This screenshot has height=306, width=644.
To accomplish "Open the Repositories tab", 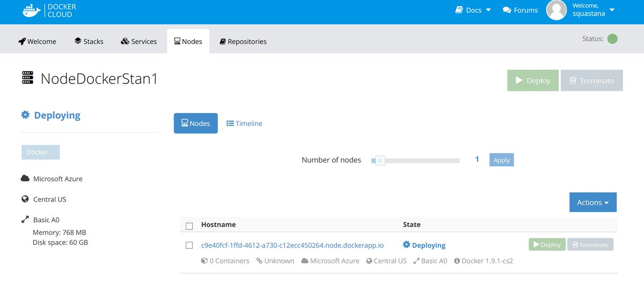I will [243, 41].
